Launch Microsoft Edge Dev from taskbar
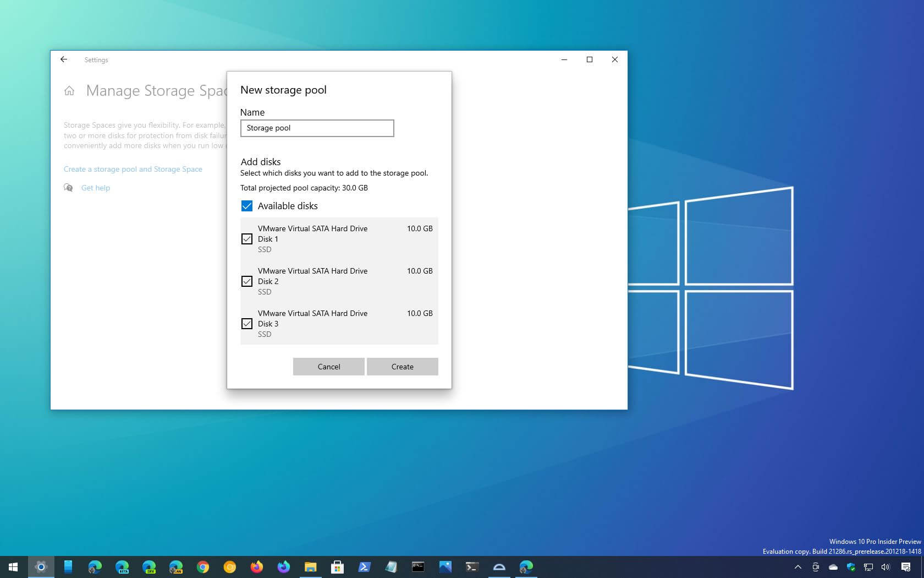 [148, 567]
